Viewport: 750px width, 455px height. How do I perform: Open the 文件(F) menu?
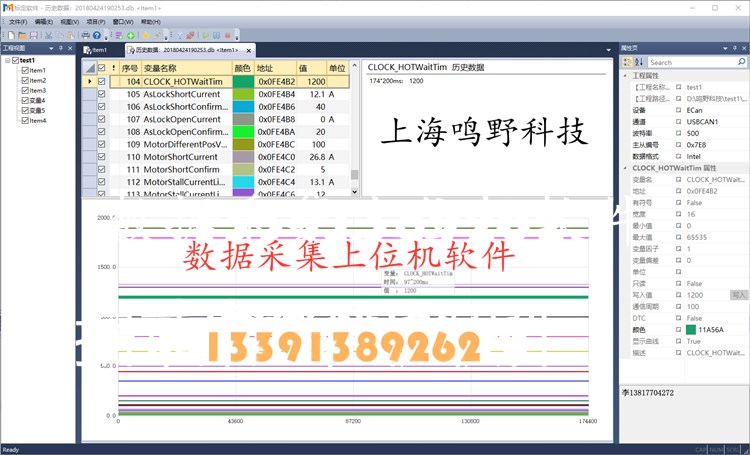coord(18,20)
